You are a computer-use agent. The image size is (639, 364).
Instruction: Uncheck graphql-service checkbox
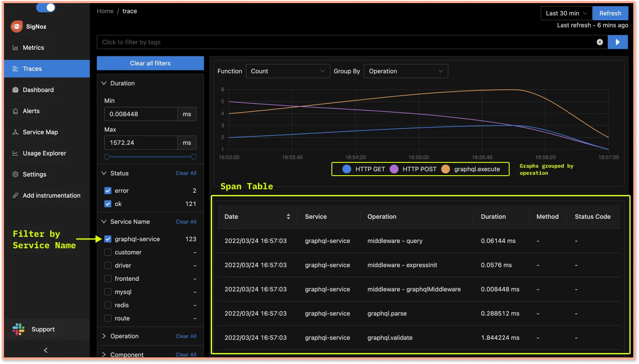click(x=108, y=239)
